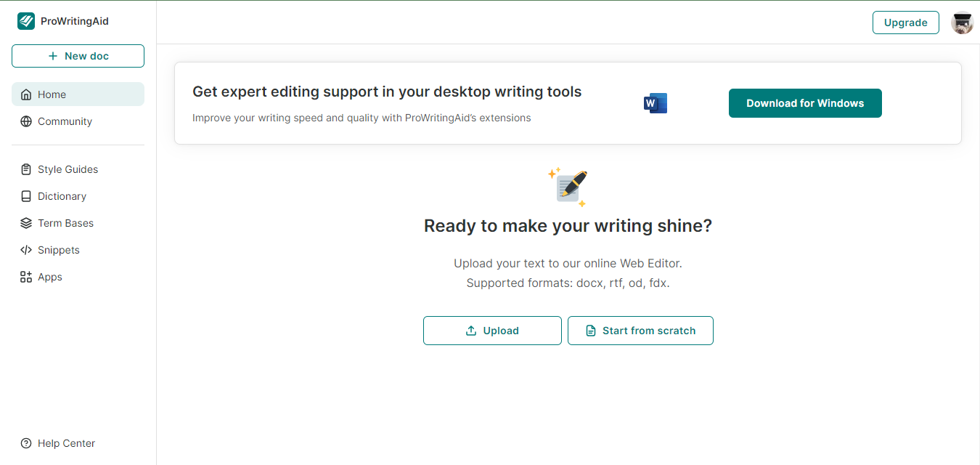
Task: Open the Apps grid icon
Action: click(x=26, y=277)
